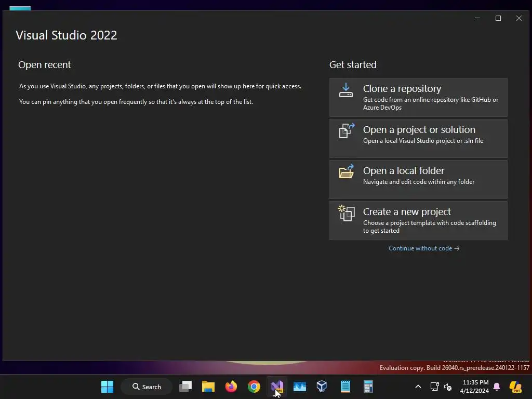The height and width of the screenshot is (399, 532).
Task: Click the 'Visual Studio 2022' title text
Action: coord(66,35)
